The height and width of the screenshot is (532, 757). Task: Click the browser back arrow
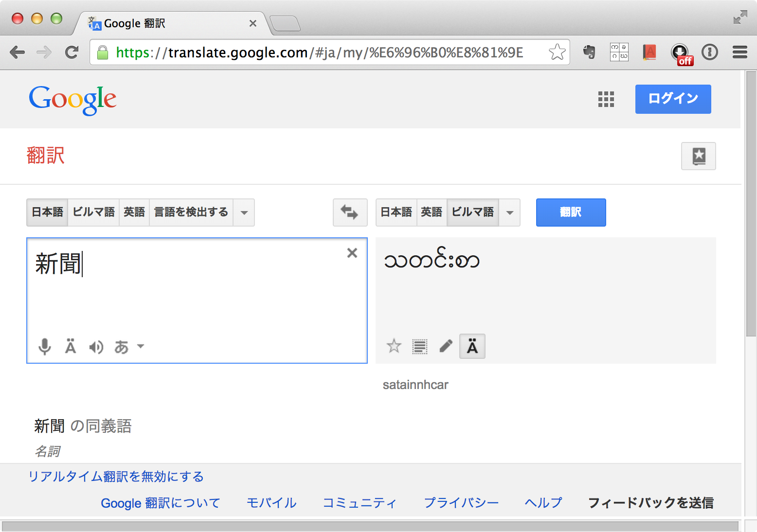(x=18, y=52)
